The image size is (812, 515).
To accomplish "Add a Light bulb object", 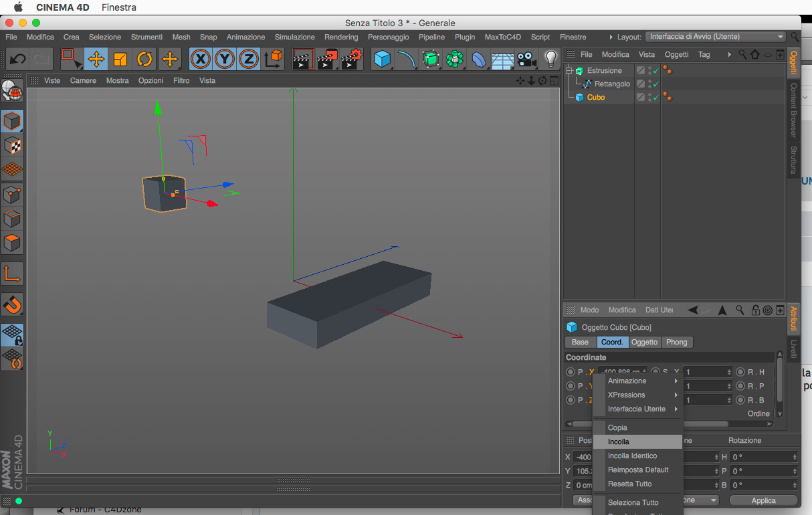I will (x=551, y=59).
